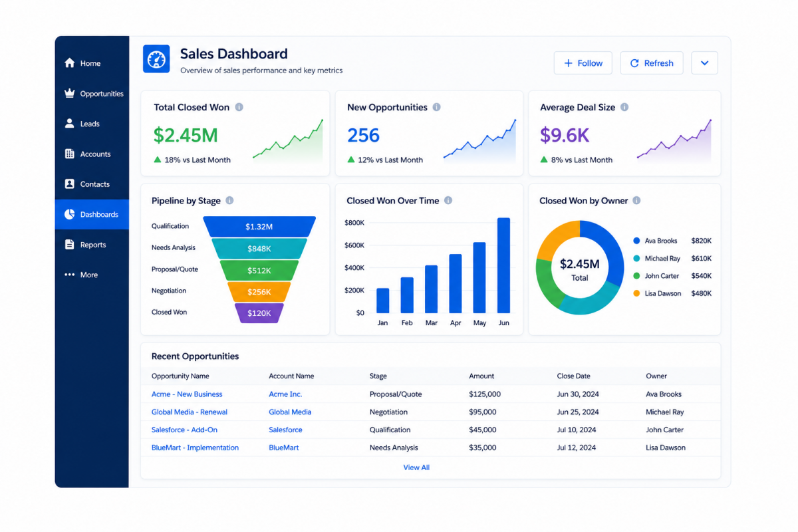
Task: Click info icon next to Total Closed Won
Action: pos(239,107)
